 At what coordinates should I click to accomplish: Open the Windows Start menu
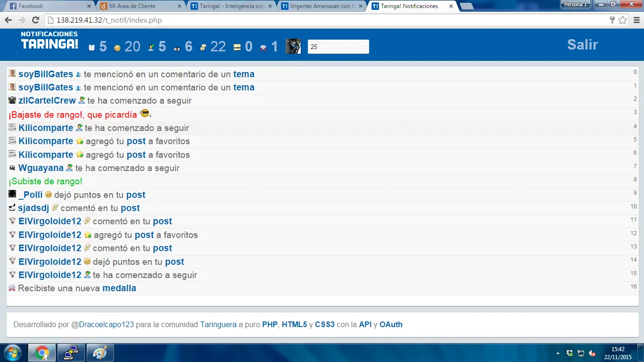click(x=12, y=353)
